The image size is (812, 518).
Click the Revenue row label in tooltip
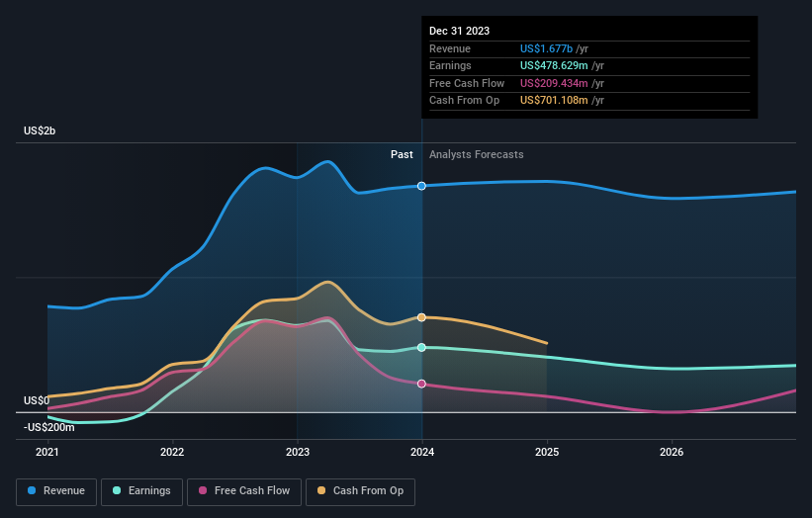pyautogui.click(x=449, y=48)
